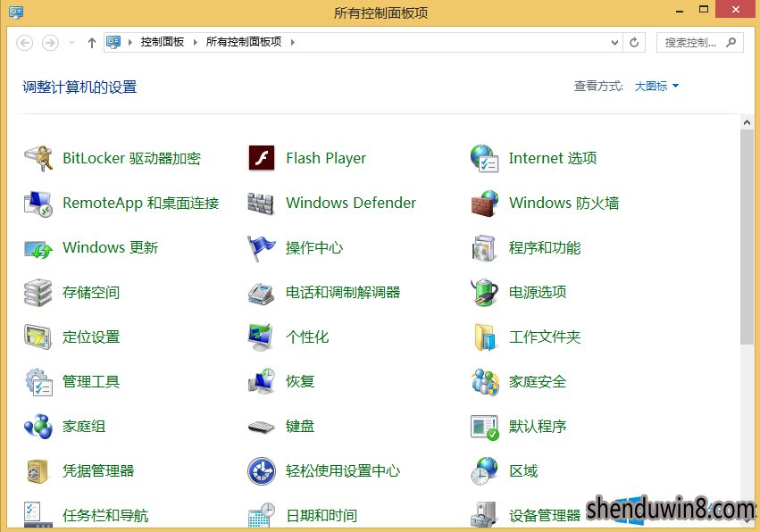
Task: Open the Windows 更新 icon
Action: pyautogui.click(x=38, y=248)
